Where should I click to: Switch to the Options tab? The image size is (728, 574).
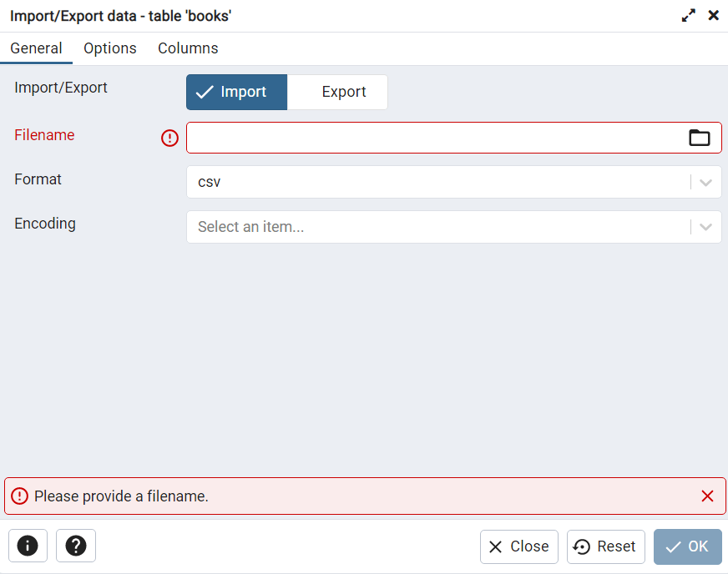[x=110, y=48]
